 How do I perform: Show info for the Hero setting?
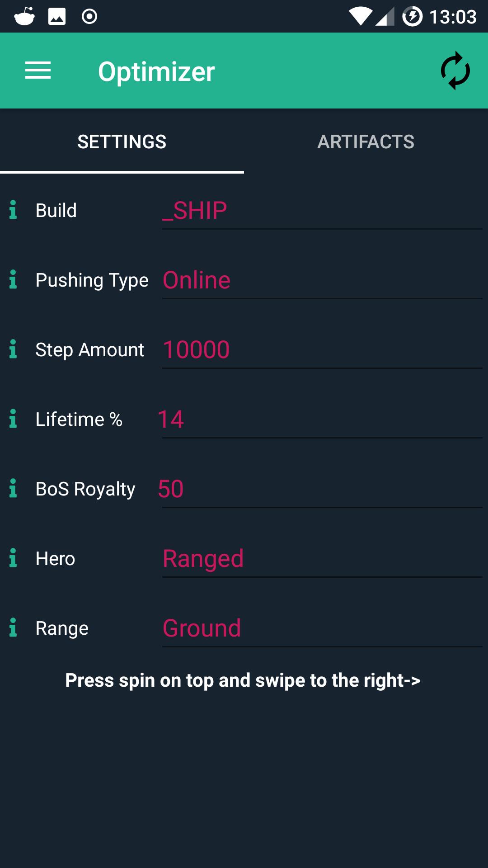tap(13, 558)
